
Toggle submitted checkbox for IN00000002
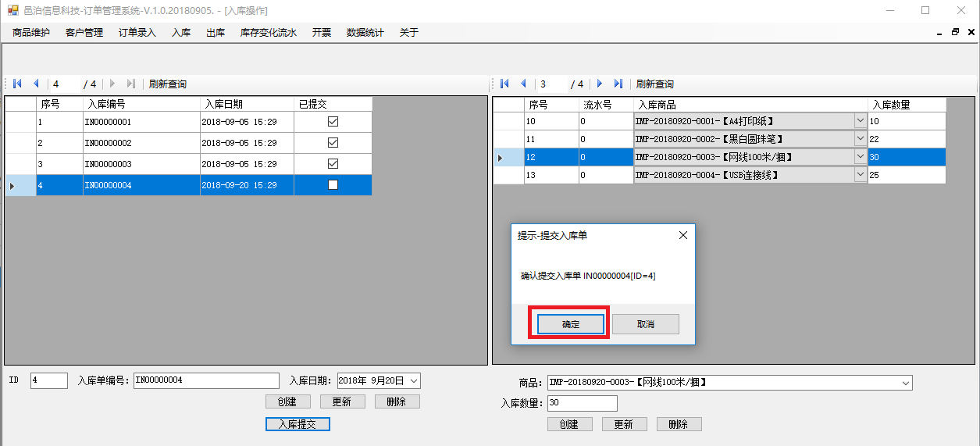(x=333, y=143)
